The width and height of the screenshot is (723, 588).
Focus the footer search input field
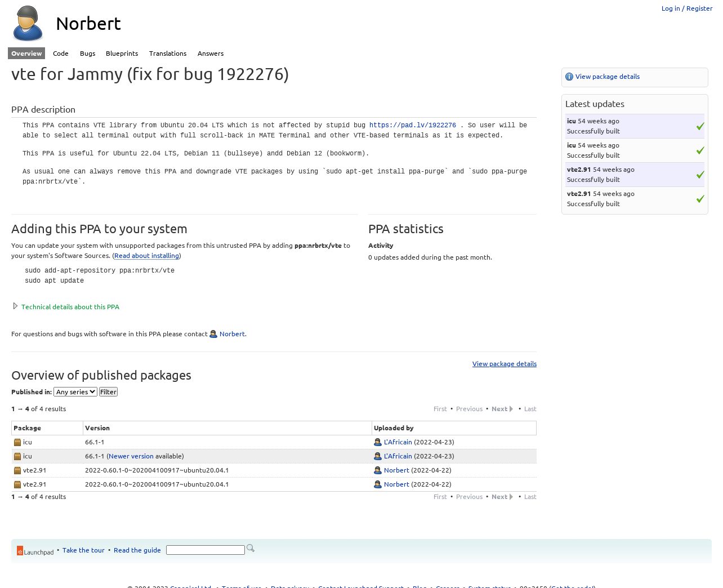click(206, 550)
